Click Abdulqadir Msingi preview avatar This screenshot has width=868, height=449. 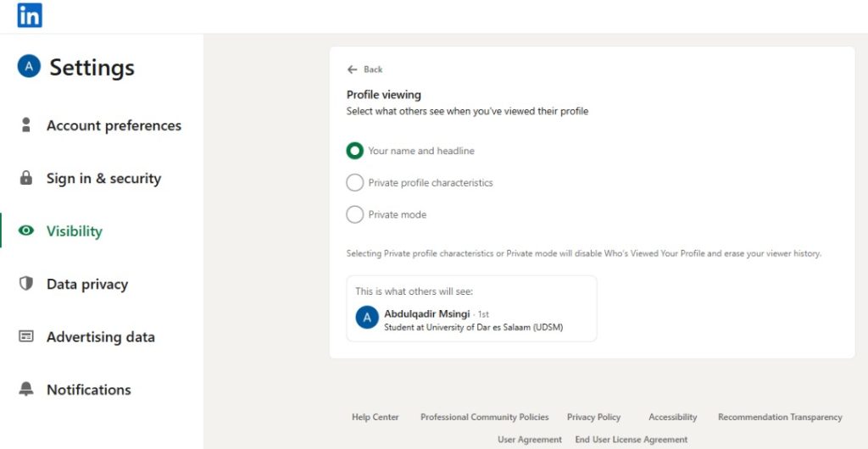coord(367,318)
